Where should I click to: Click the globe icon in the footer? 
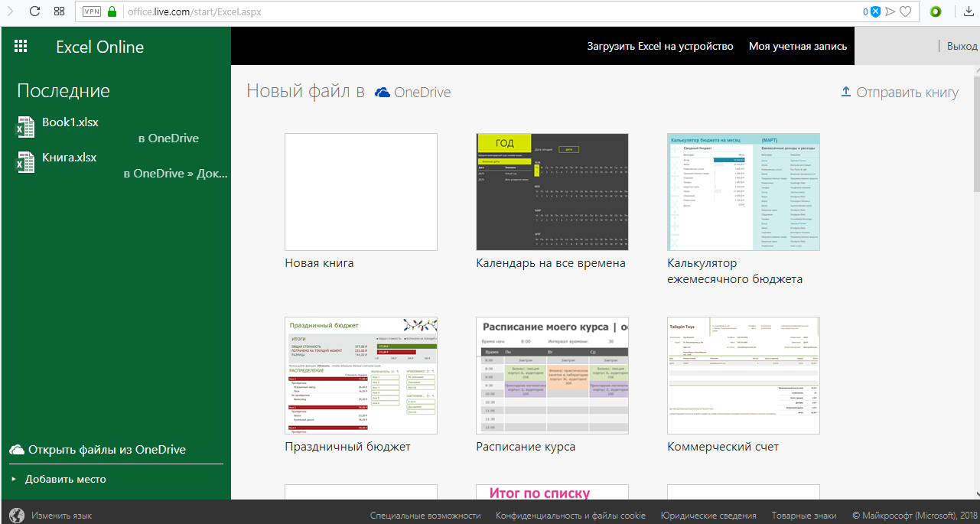17,516
